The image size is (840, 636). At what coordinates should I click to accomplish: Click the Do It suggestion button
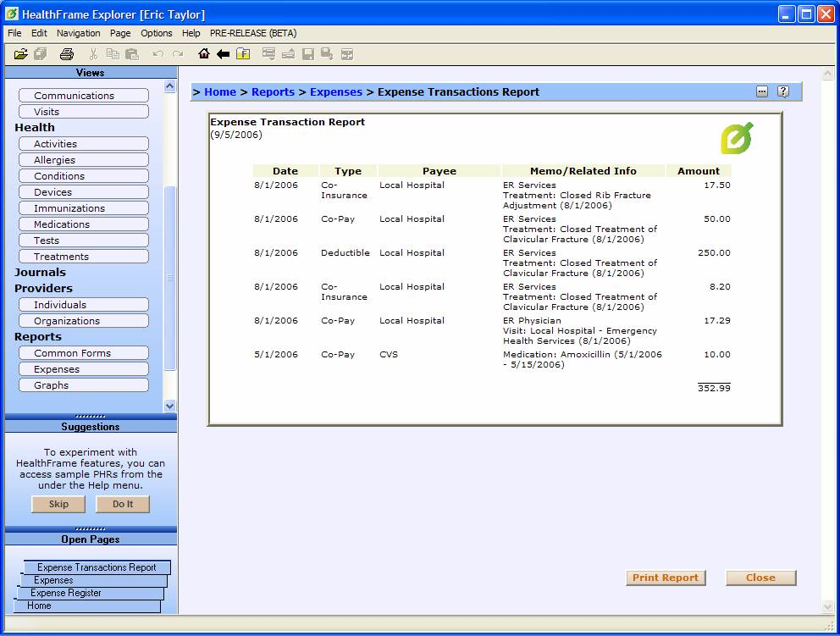pos(123,504)
